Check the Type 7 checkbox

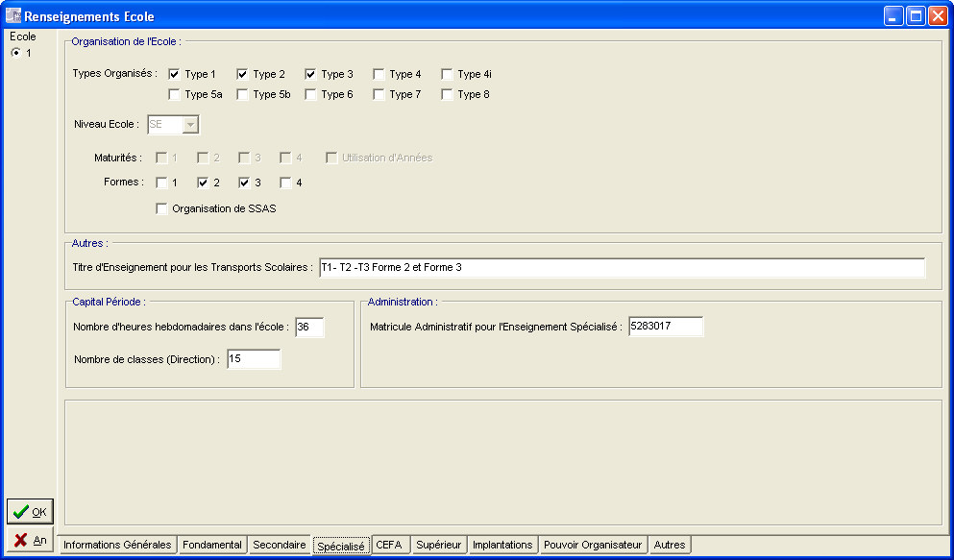[379, 94]
